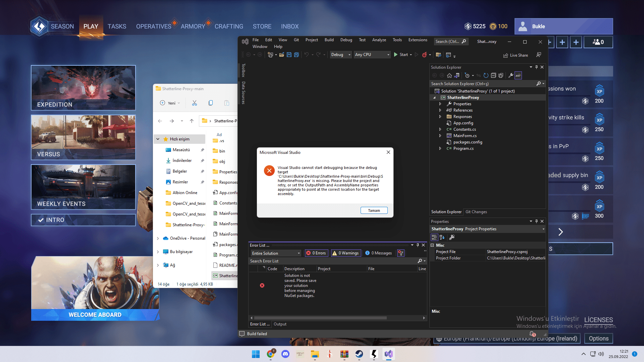The width and height of the screenshot is (644, 362).
Task: Toggle Preview Selected Items in Solution Explorer
Action: click(x=518, y=75)
